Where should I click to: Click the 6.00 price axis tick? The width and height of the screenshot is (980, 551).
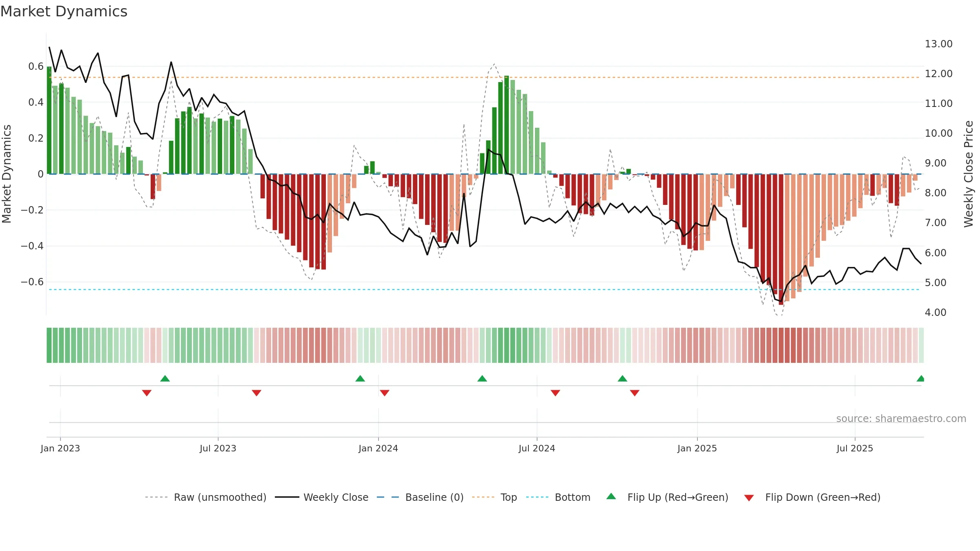pos(935,253)
